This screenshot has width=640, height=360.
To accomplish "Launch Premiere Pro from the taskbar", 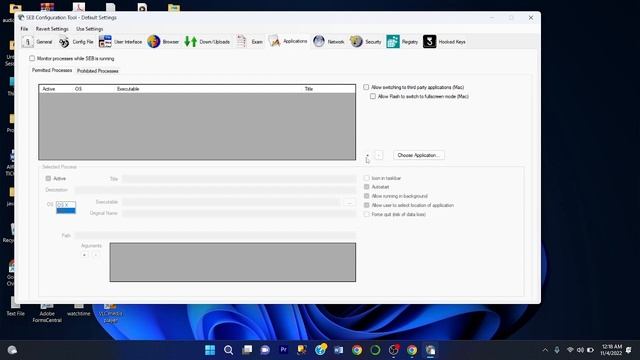I will click(x=283, y=350).
